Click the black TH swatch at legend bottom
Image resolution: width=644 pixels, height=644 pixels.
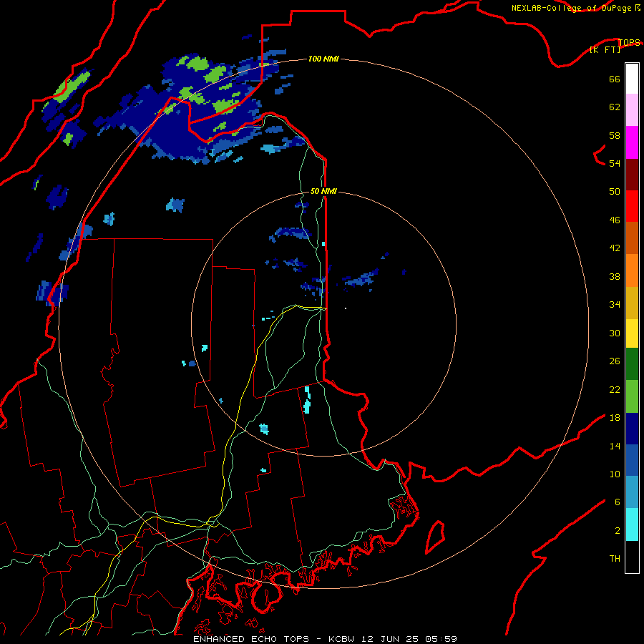click(632, 557)
